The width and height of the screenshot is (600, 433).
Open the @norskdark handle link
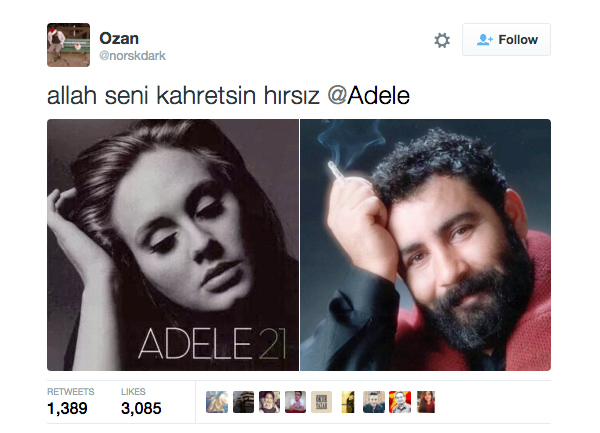pyautogui.click(x=132, y=55)
